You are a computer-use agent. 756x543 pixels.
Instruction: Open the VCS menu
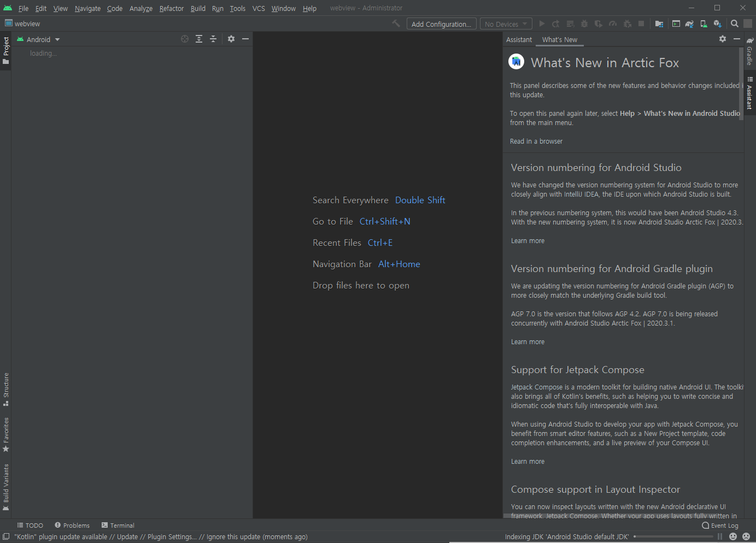pos(259,8)
